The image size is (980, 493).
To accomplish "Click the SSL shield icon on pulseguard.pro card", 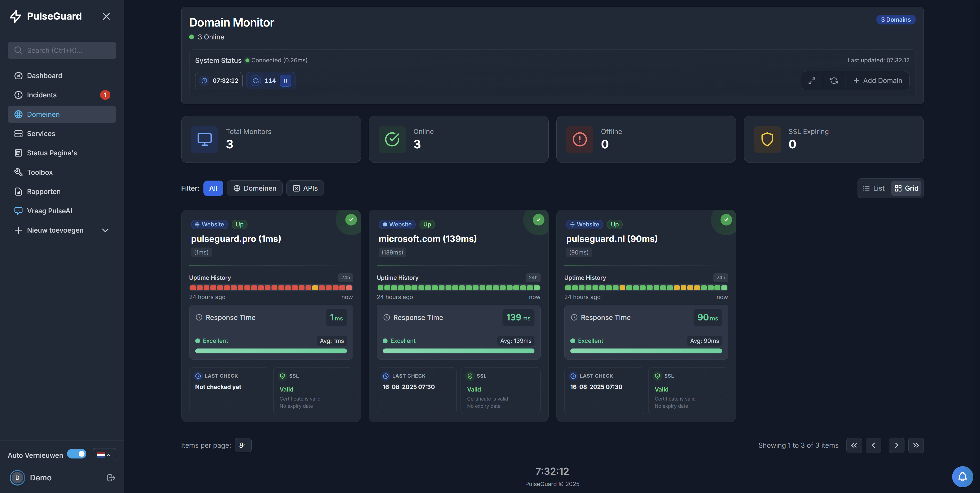I will 282,376.
